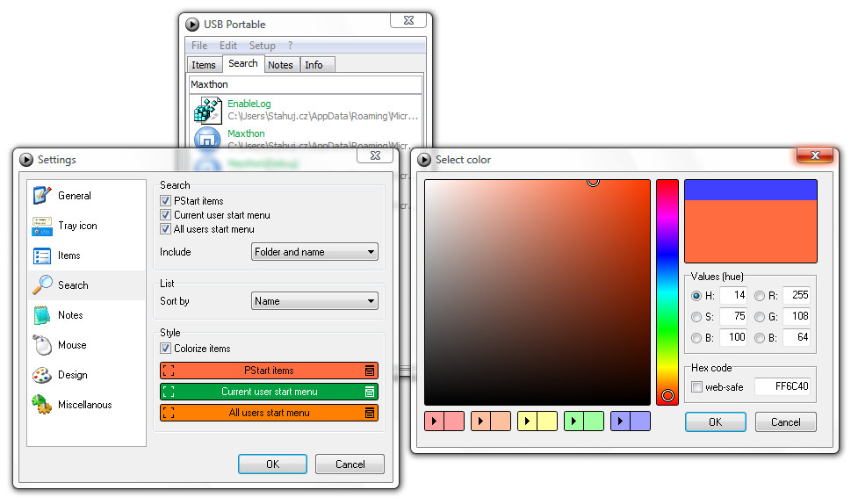The height and width of the screenshot is (504, 851).
Task: Toggle All users start menu checkbox
Action: (165, 229)
